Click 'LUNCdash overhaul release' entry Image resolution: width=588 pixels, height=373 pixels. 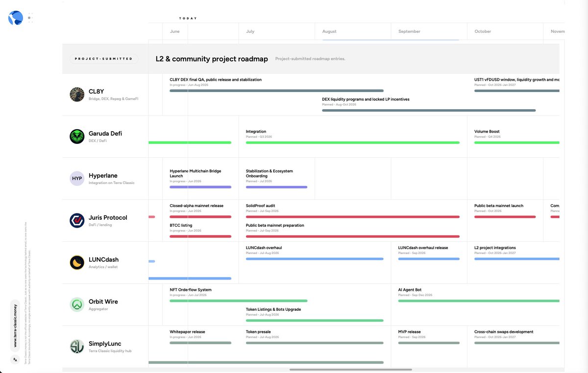click(x=429, y=253)
